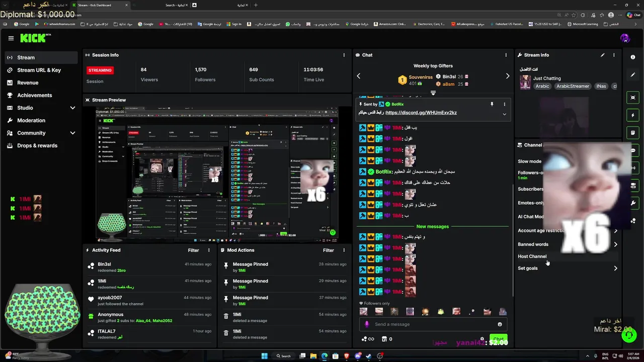Open the Activity Feed Filter
Viewport: 644px width, 362px height.
click(x=194, y=250)
